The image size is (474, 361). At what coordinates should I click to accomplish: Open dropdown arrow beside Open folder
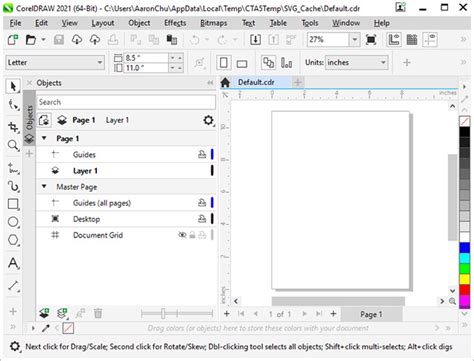(43, 40)
